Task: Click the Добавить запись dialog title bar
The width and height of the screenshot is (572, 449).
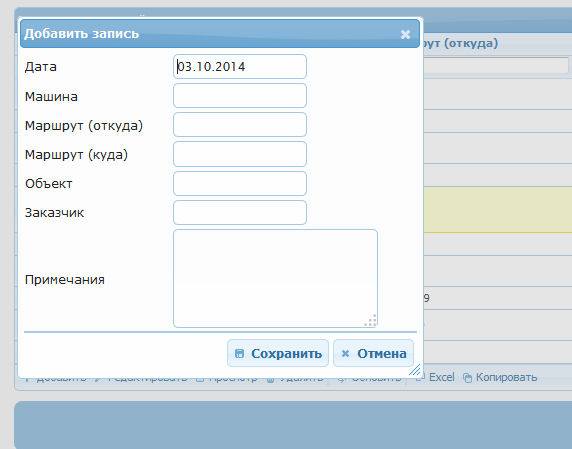Action: [x=220, y=34]
